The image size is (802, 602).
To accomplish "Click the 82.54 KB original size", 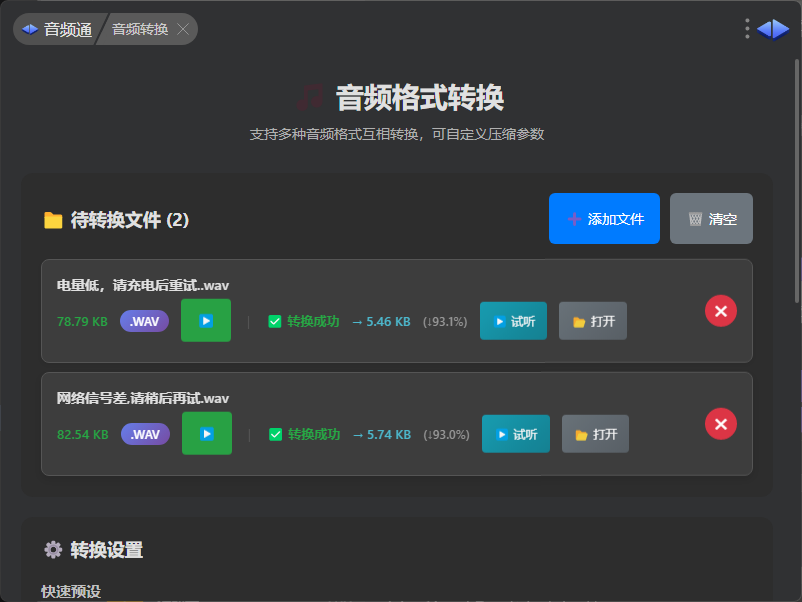I will point(83,435).
